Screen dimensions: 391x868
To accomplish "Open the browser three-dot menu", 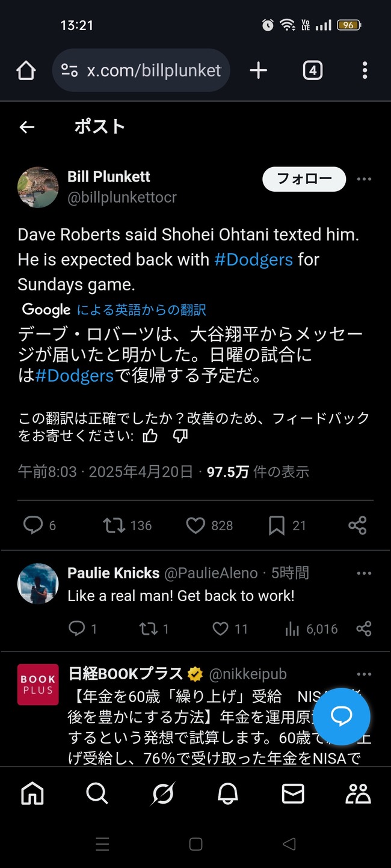I will point(365,71).
